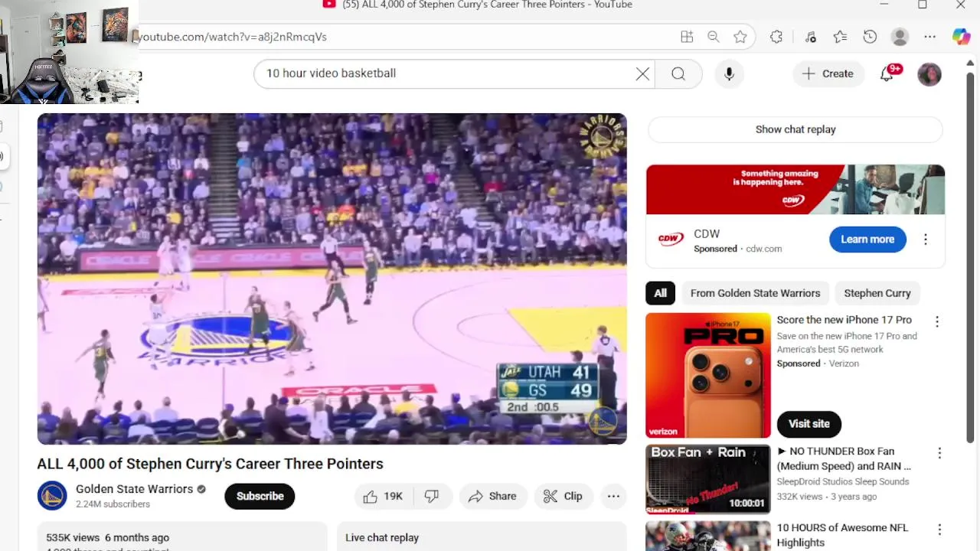Open options for NO THUNDER Box Fan video
The height and width of the screenshot is (551, 980).
(939, 453)
